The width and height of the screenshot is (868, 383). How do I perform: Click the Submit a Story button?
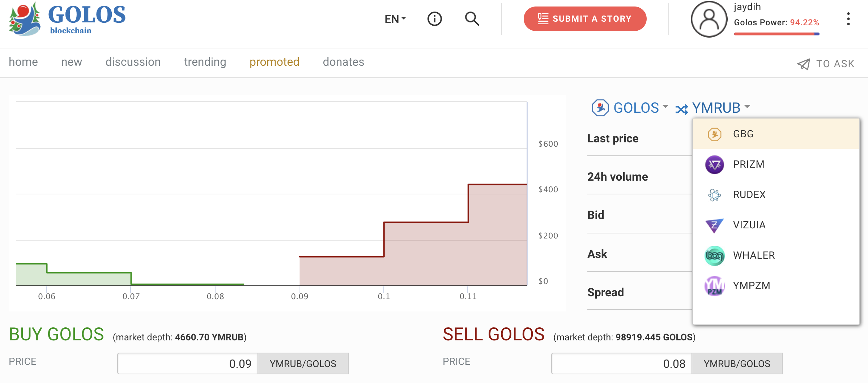[585, 19]
